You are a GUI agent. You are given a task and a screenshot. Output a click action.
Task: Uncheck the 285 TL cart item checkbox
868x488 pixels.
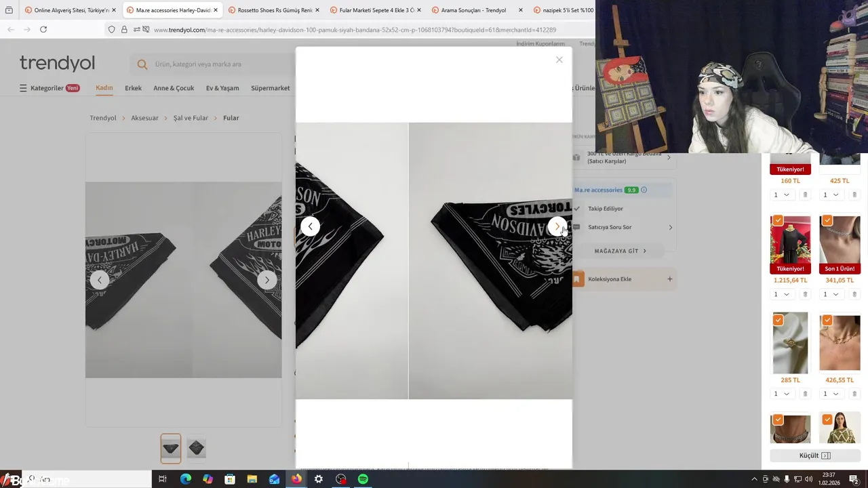click(x=778, y=320)
